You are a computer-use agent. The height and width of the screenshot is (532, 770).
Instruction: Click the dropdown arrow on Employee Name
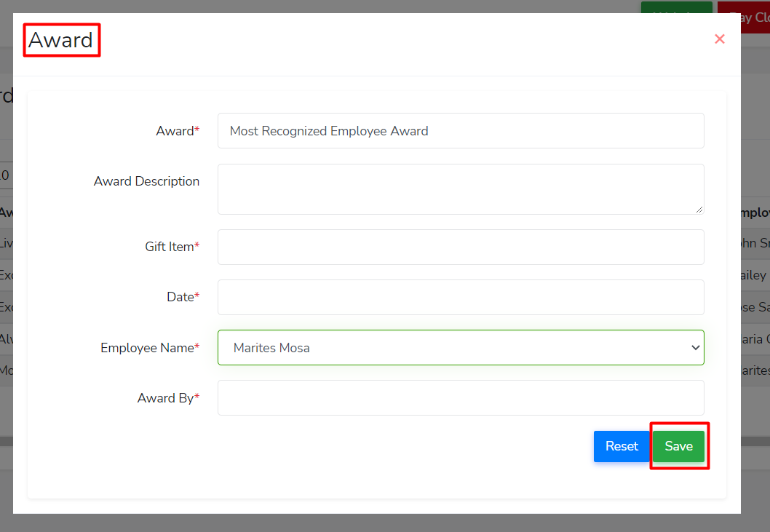point(694,348)
